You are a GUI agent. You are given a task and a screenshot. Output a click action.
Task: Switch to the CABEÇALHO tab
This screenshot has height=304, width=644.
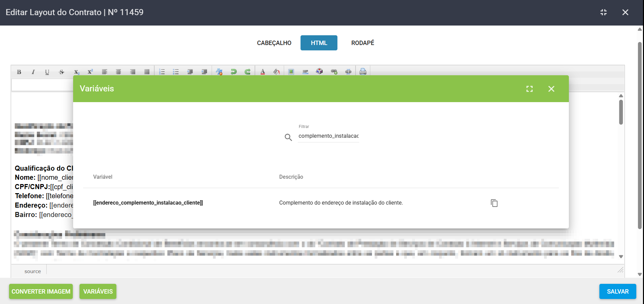pos(274,43)
